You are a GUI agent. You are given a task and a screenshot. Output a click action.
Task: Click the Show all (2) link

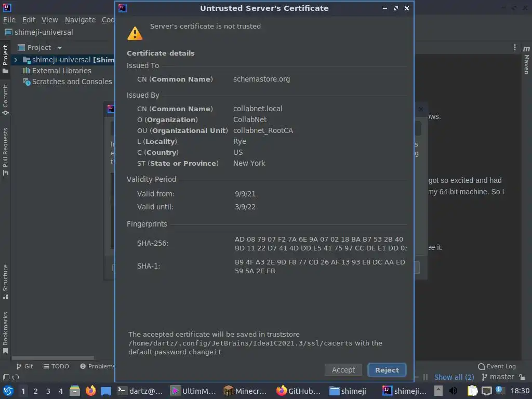tap(454, 377)
